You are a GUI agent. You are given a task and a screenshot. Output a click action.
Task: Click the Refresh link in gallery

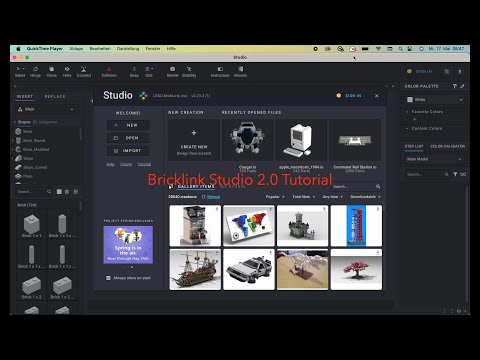click(213, 197)
